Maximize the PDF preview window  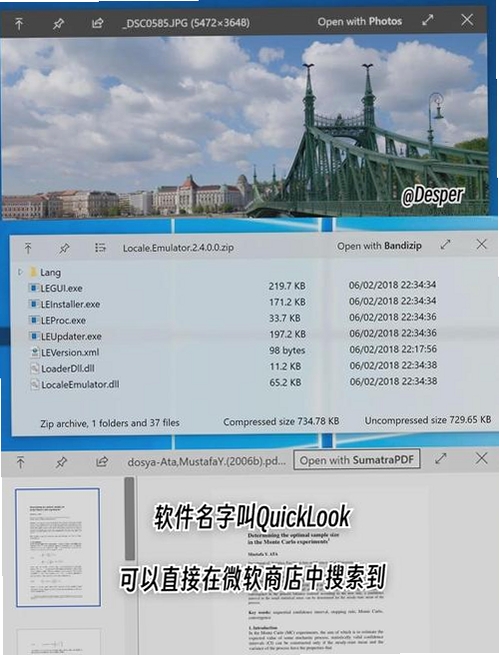441,459
